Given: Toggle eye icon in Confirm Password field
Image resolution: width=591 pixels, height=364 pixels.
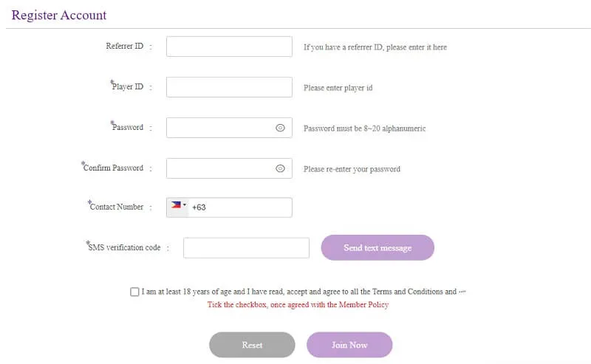Looking at the screenshot, I should coord(280,168).
